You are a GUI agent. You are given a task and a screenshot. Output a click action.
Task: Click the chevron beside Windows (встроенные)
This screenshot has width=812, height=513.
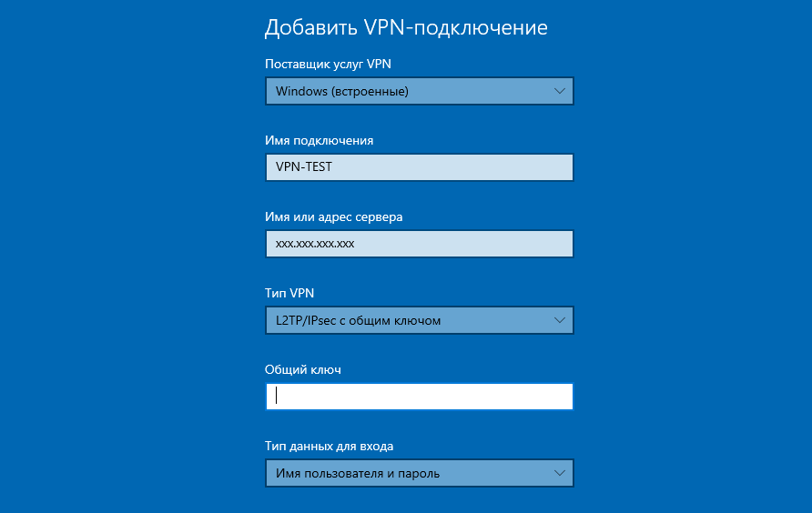click(559, 91)
